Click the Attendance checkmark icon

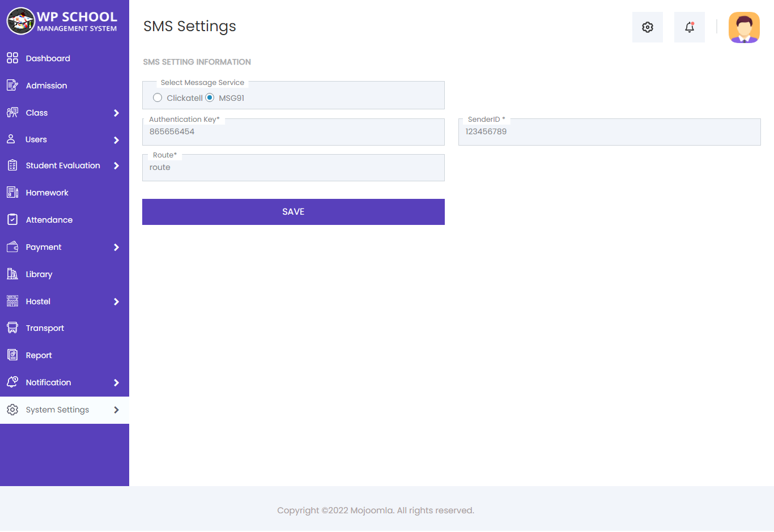click(x=12, y=219)
